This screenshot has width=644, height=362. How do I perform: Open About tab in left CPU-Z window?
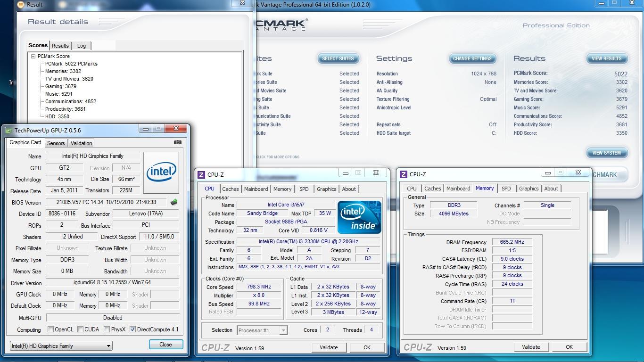349,189
